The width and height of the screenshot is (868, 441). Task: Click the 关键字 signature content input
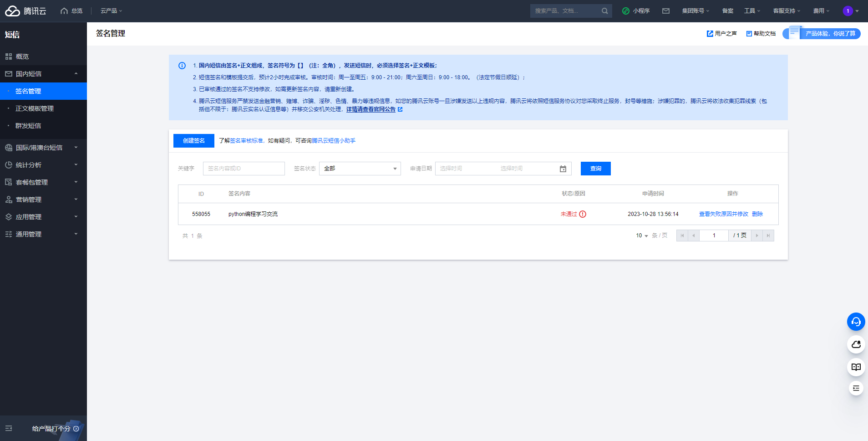(x=244, y=169)
